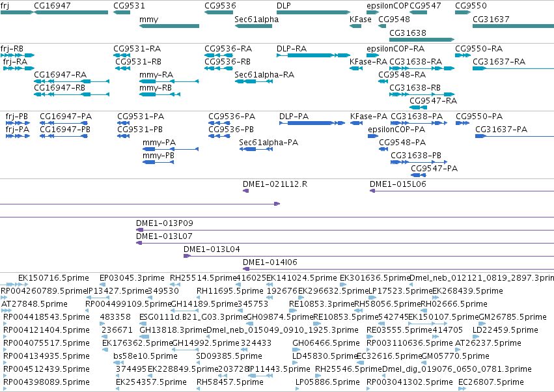Select the LD22459.5prime EST label
554x392 pixels.
[x=506, y=330]
